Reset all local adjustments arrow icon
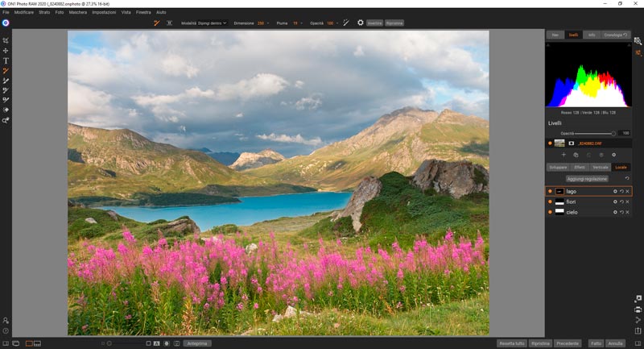This screenshot has height=349, width=644. pyautogui.click(x=627, y=178)
